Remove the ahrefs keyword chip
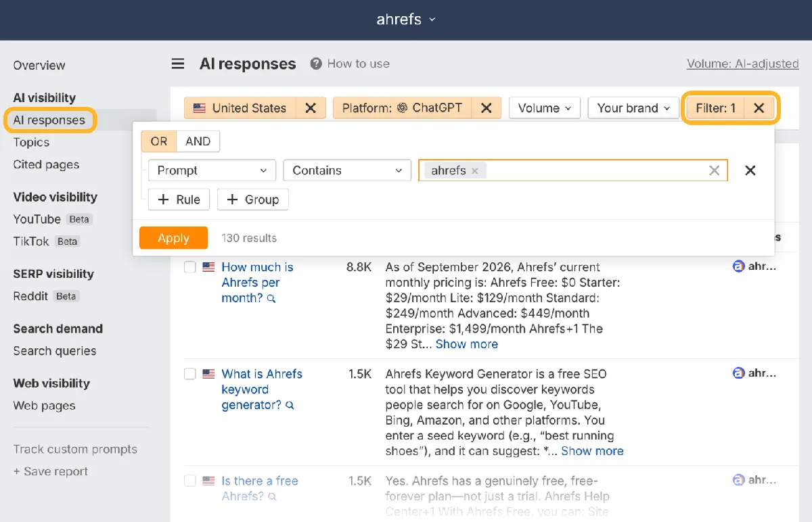 [475, 171]
